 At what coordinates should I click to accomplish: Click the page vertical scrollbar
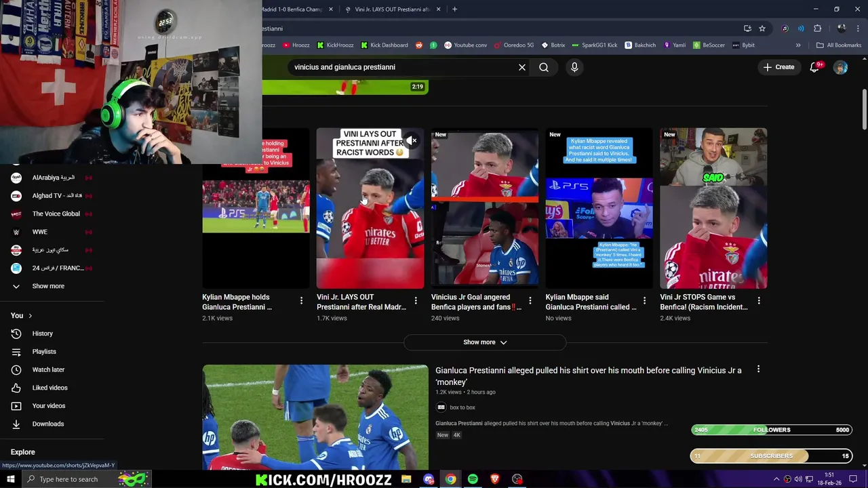[x=865, y=108]
